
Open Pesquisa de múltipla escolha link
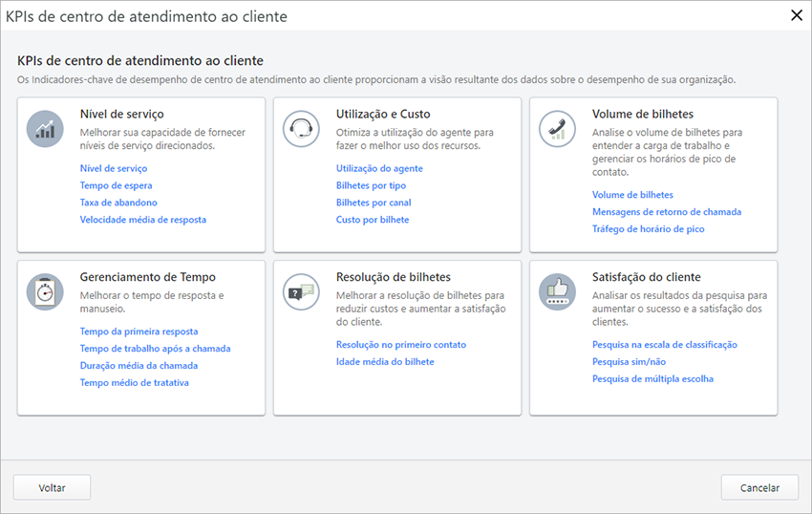pyautogui.click(x=652, y=379)
